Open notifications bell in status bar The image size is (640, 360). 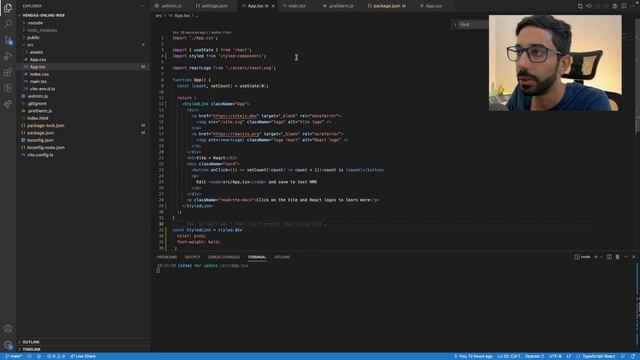(633, 356)
